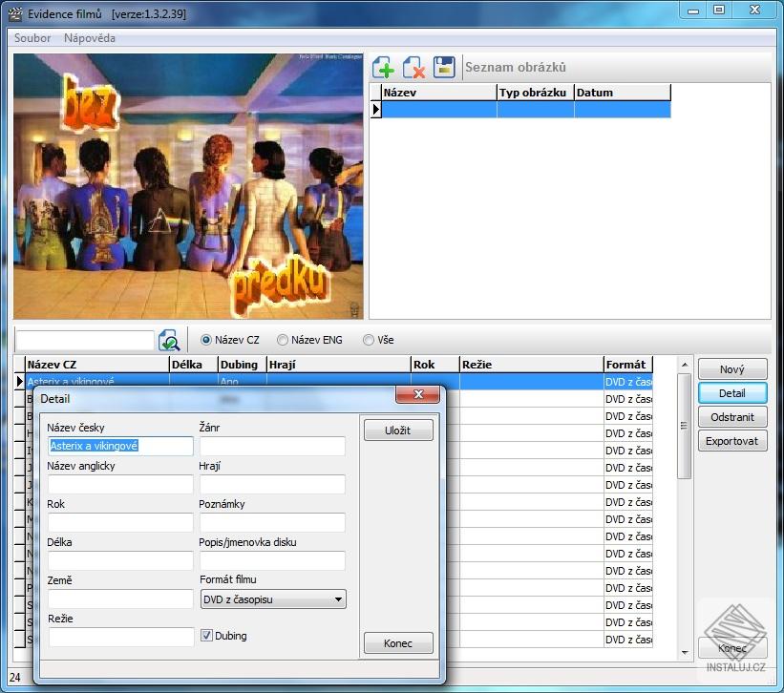This screenshot has height=693, width=784.
Task: Click the film cover image preview
Action: click(188, 186)
